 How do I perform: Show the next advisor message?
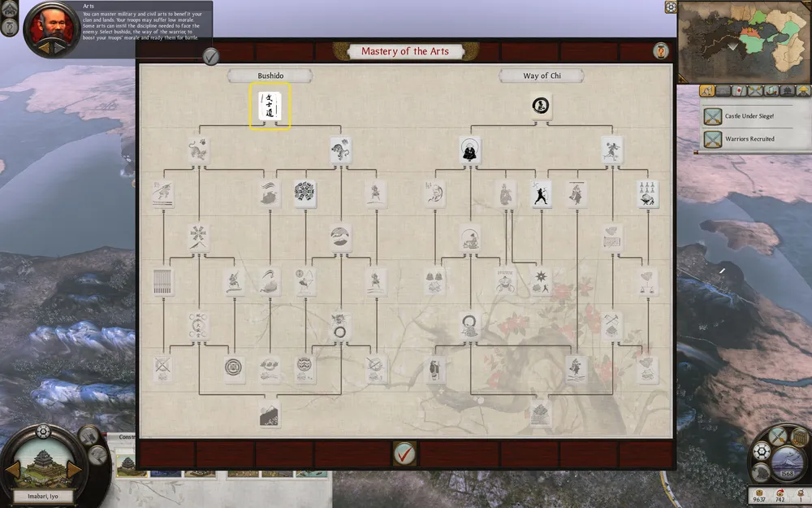[59, 48]
